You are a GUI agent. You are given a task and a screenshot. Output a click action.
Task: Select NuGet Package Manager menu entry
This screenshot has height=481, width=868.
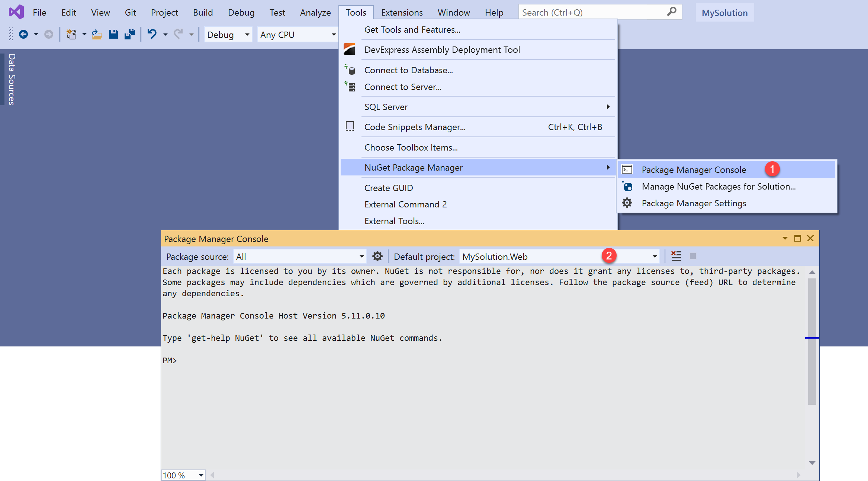tap(479, 167)
